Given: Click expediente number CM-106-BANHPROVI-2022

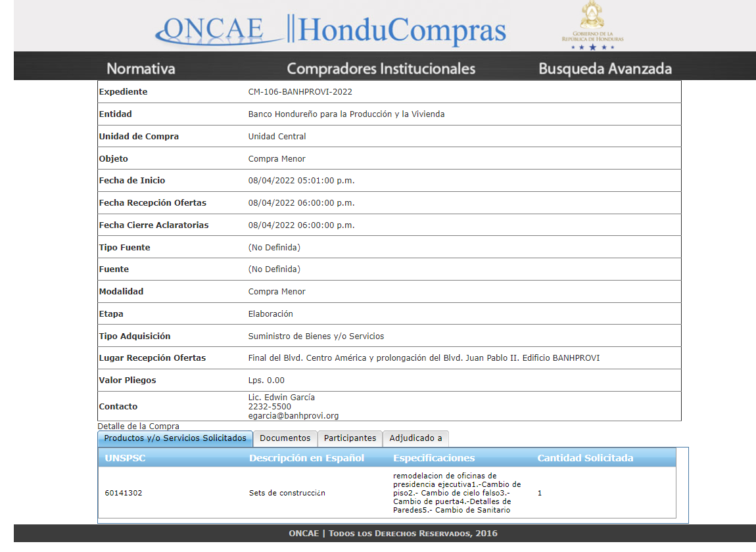Looking at the screenshot, I should (300, 92).
